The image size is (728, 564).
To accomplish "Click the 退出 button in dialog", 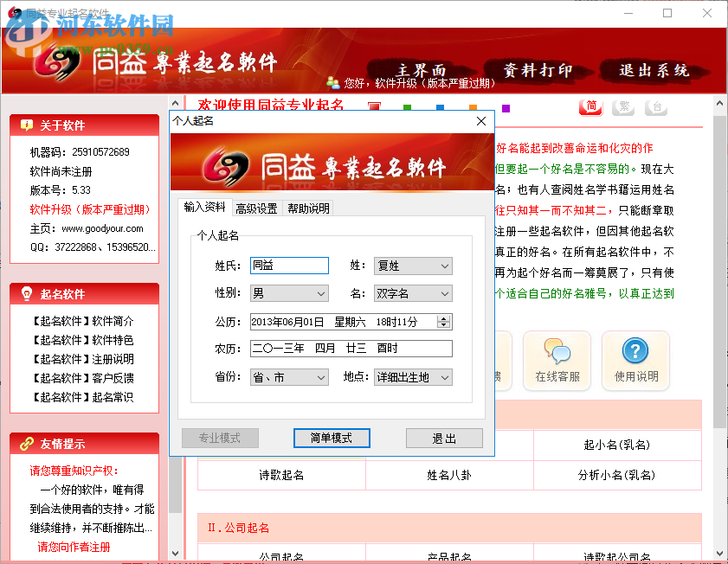I will pyautogui.click(x=444, y=439).
